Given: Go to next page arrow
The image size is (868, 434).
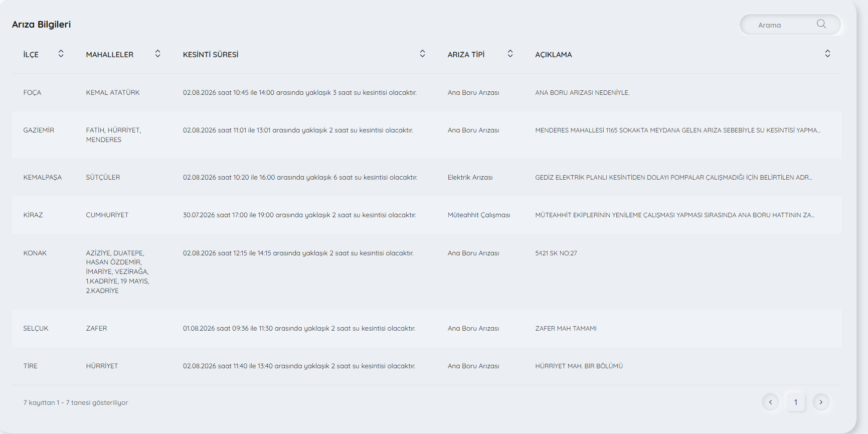Looking at the screenshot, I should click(821, 402).
